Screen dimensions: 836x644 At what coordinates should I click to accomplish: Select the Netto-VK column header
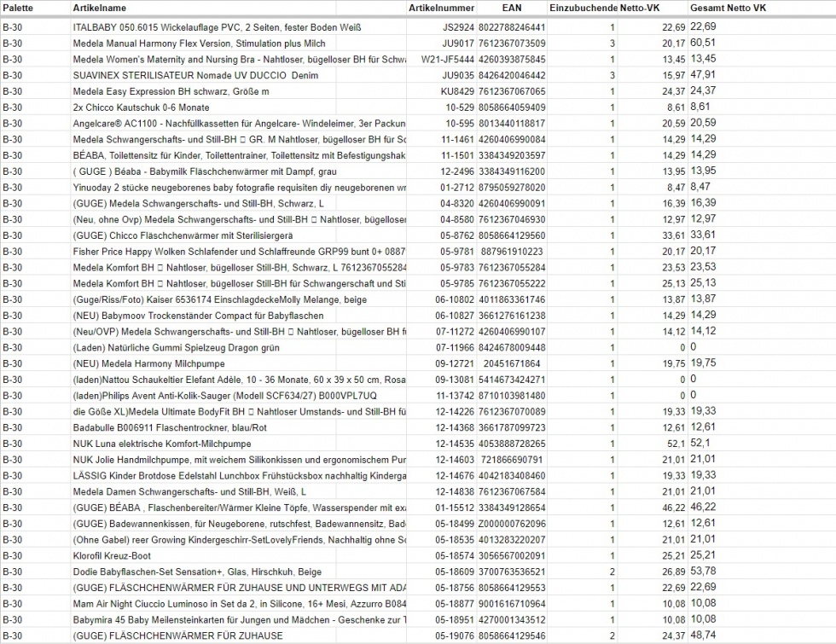point(640,8)
